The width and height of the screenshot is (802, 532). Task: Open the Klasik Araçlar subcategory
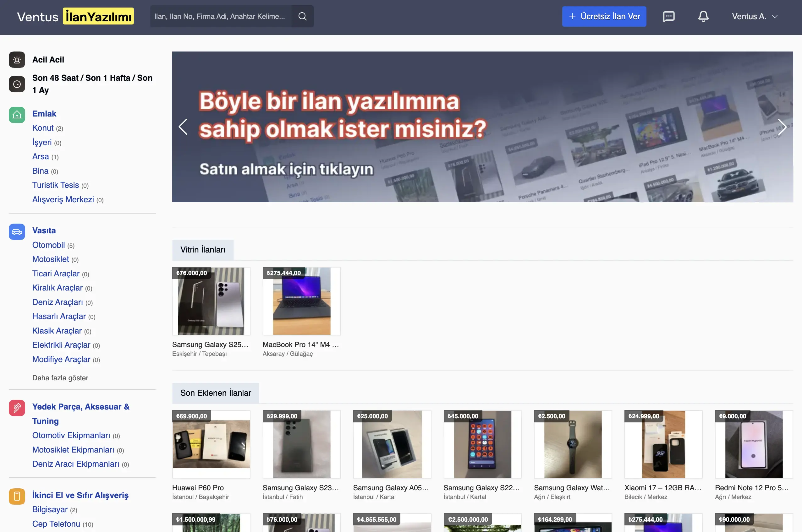57,331
